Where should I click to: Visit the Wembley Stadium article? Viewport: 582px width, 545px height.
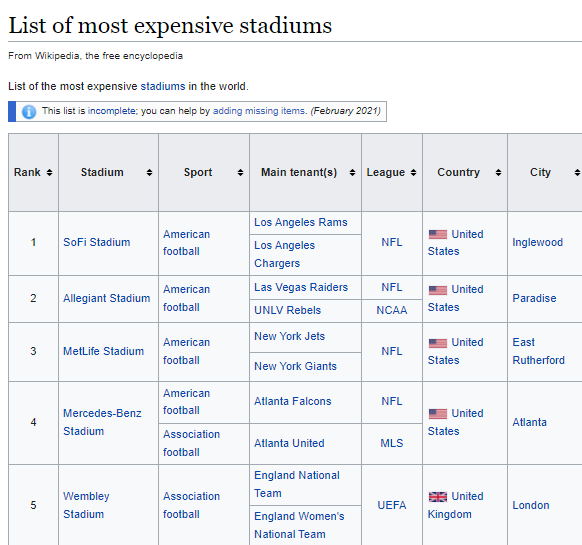86,505
